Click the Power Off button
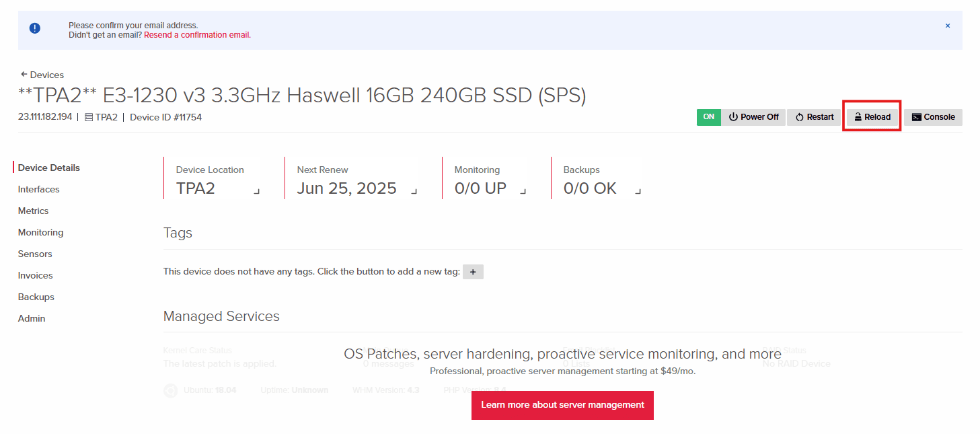 coord(753,117)
